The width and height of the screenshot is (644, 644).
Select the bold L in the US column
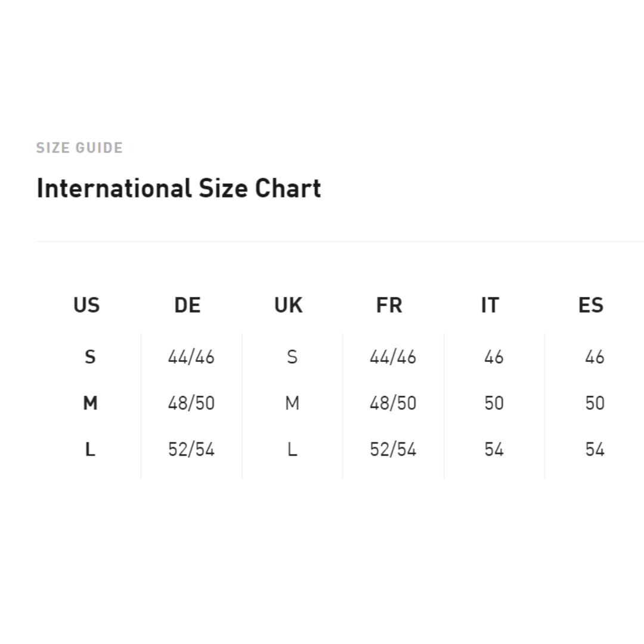tap(90, 449)
